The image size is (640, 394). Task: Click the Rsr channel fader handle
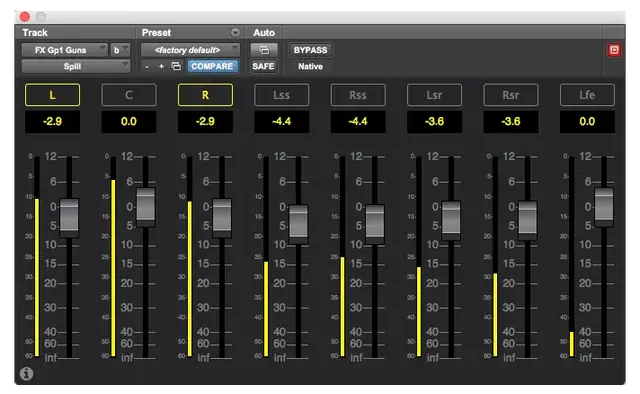pyautogui.click(x=527, y=220)
